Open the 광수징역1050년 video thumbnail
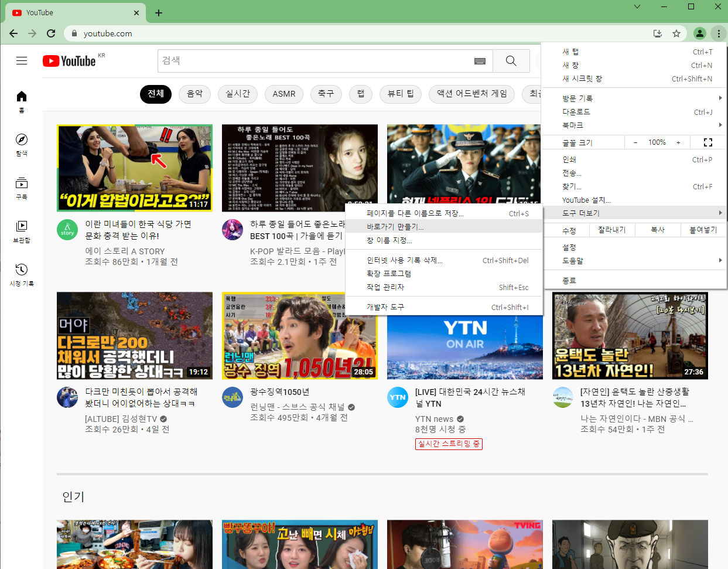728x569 pixels. (300, 336)
